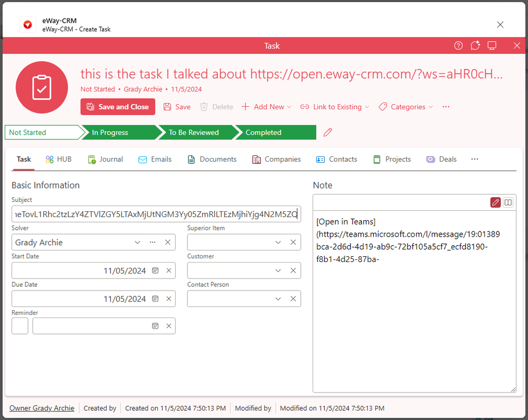Click the pencil icon beside workflow stages
The image size is (528, 420).
click(x=328, y=132)
